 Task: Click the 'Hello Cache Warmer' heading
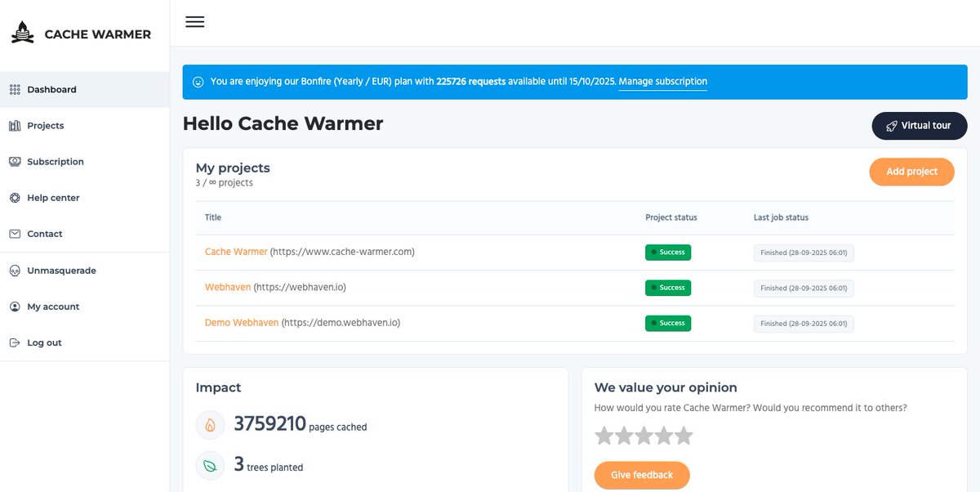[x=283, y=124]
